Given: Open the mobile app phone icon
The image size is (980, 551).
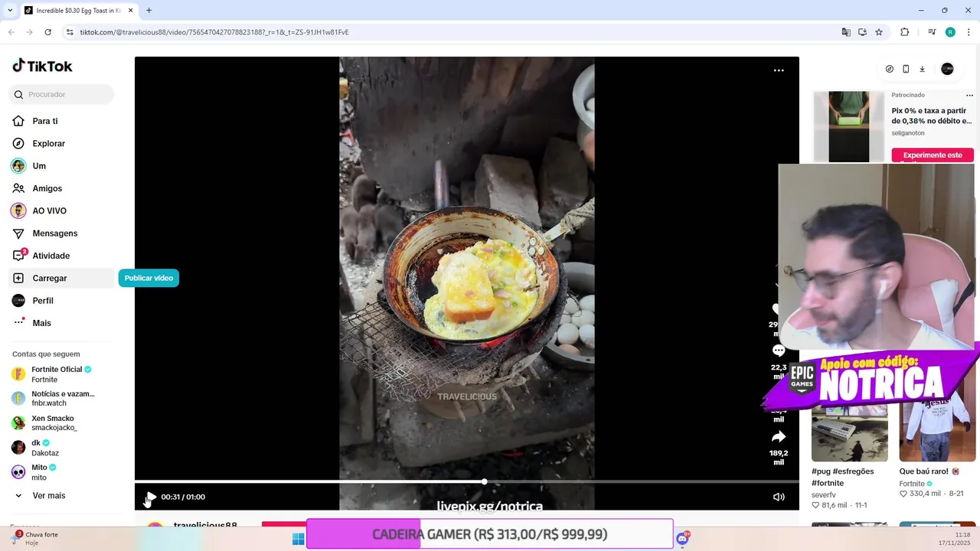Looking at the screenshot, I should (x=906, y=69).
